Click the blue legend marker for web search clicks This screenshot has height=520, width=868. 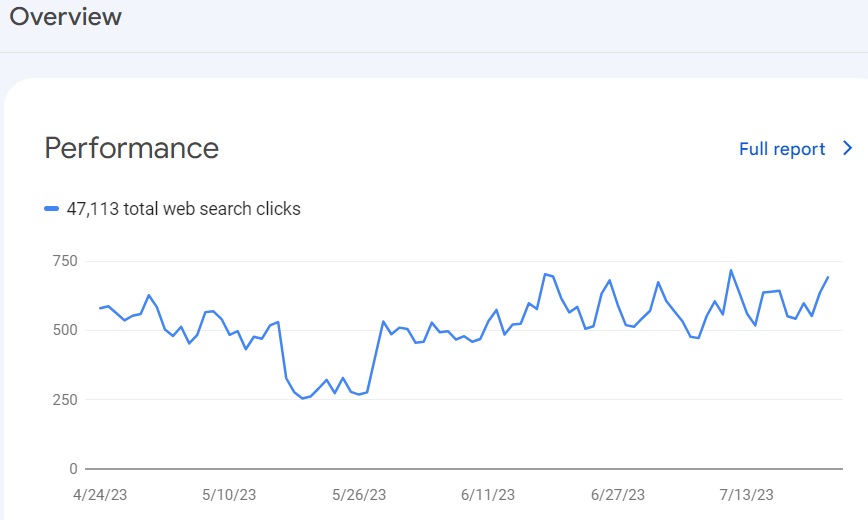tap(52, 209)
